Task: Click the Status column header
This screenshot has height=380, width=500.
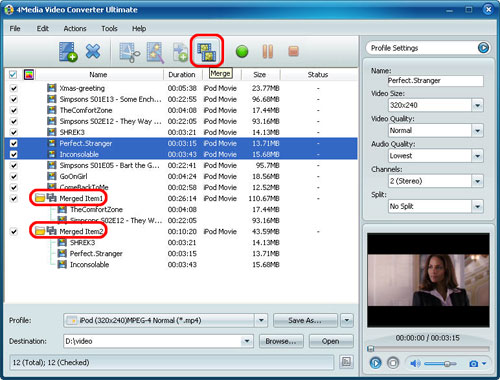Action: click(318, 74)
